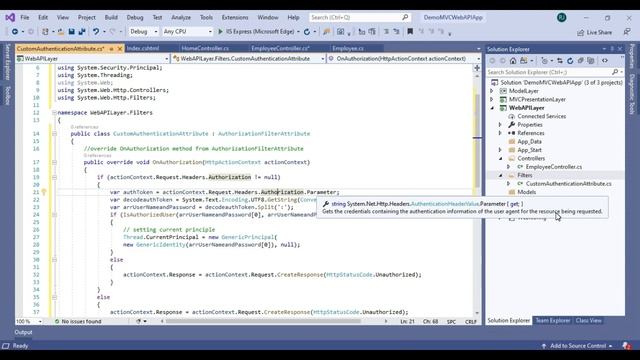Image resolution: width=640 pixels, height=360 pixels.
Task: Click the Live Share icon
Action: [x=580, y=32]
